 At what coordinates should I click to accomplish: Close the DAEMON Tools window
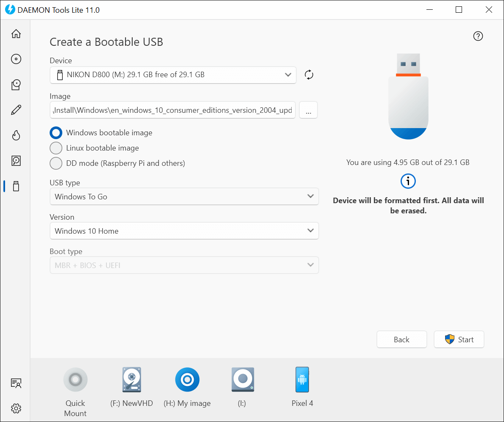tap(489, 10)
